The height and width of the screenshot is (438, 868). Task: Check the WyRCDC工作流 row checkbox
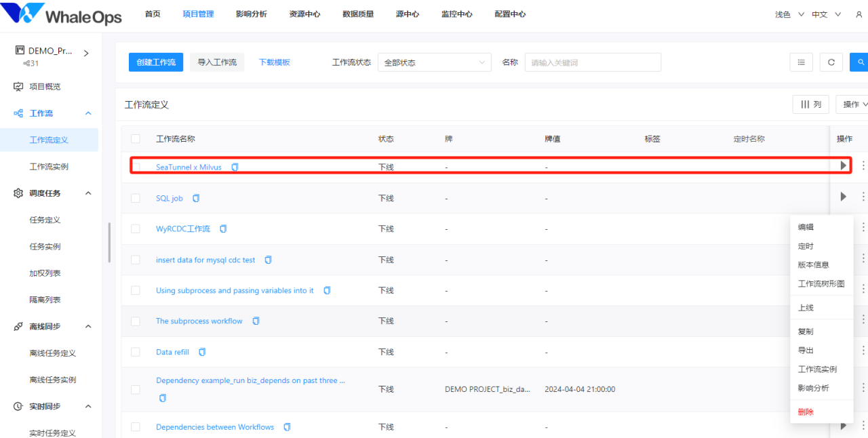click(x=136, y=229)
